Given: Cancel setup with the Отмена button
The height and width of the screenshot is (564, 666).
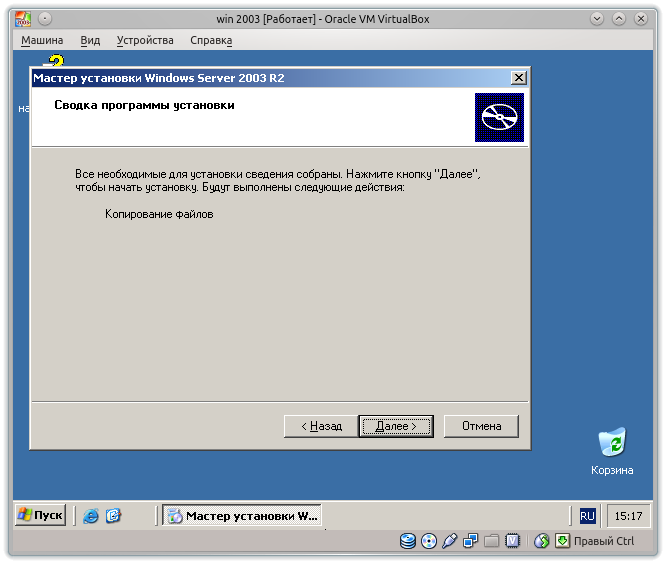Looking at the screenshot, I should tap(481, 426).
